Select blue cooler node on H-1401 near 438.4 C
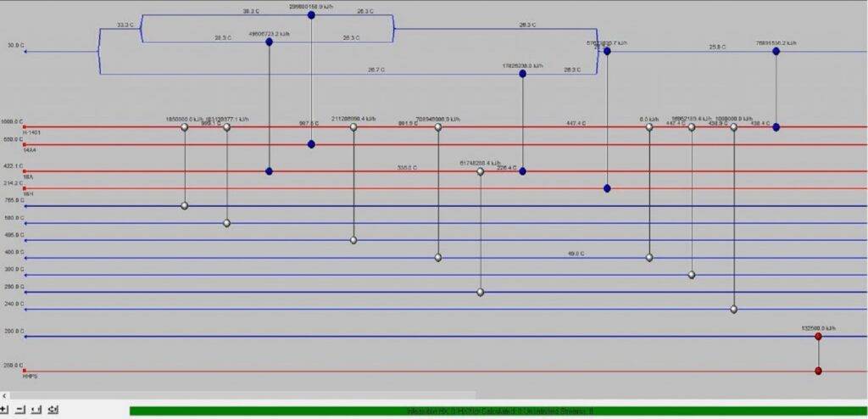 click(x=776, y=127)
